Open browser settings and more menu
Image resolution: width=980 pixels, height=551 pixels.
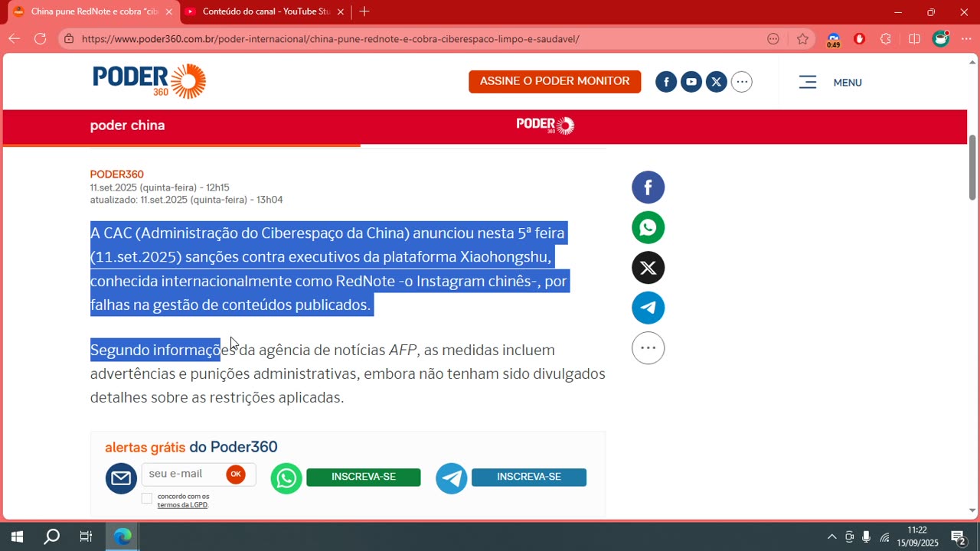click(x=966, y=39)
